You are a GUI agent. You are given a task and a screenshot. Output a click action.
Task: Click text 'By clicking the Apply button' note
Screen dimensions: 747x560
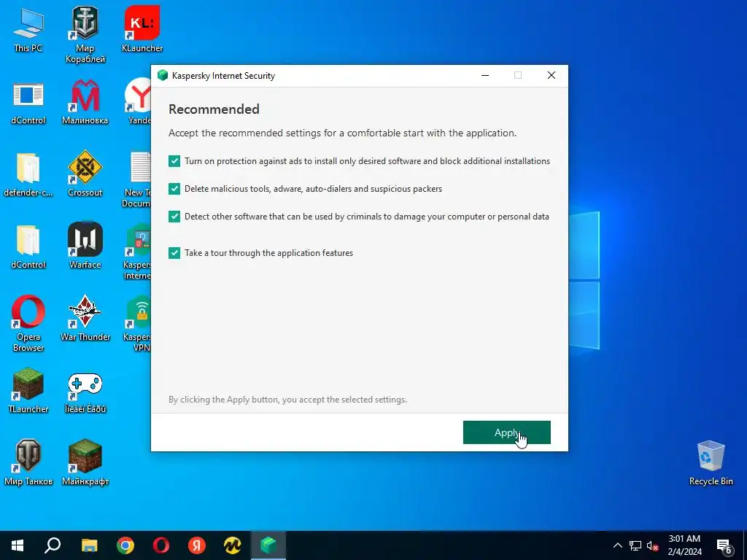pos(287,400)
